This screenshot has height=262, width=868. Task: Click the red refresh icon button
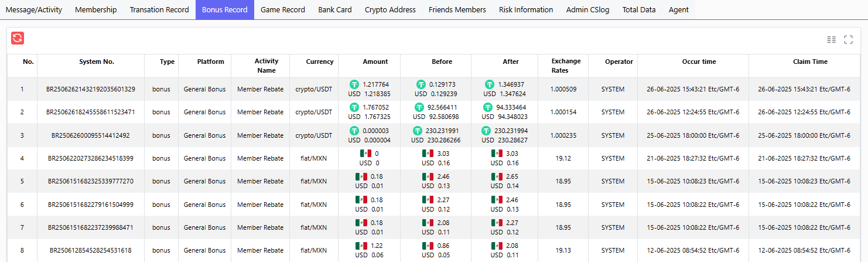pyautogui.click(x=18, y=38)
